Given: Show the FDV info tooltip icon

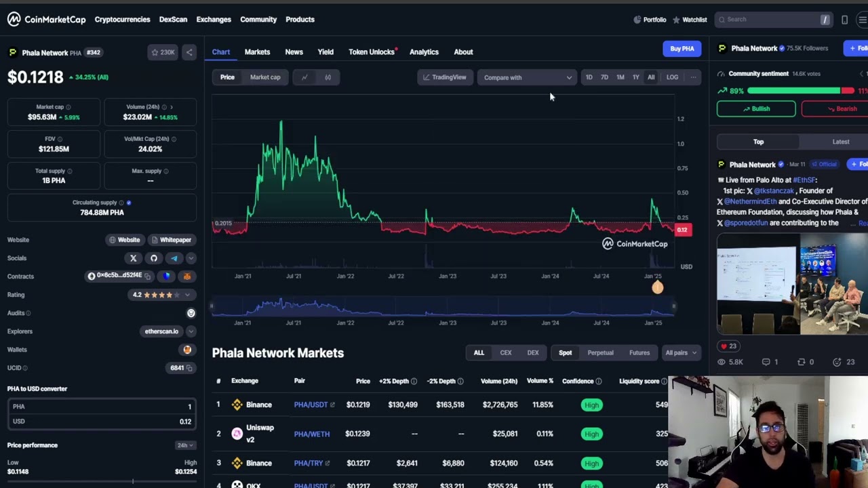Looking at the screenshot, I should pos(60,139).
